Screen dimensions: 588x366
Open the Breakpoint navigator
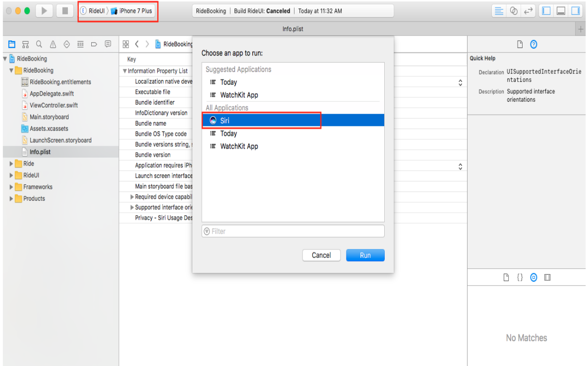94,44
